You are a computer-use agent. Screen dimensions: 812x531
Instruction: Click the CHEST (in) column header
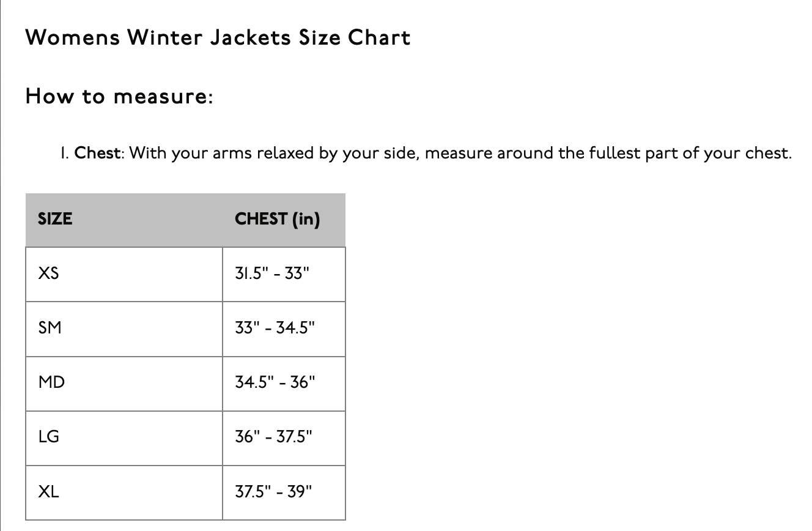(277, 219)
